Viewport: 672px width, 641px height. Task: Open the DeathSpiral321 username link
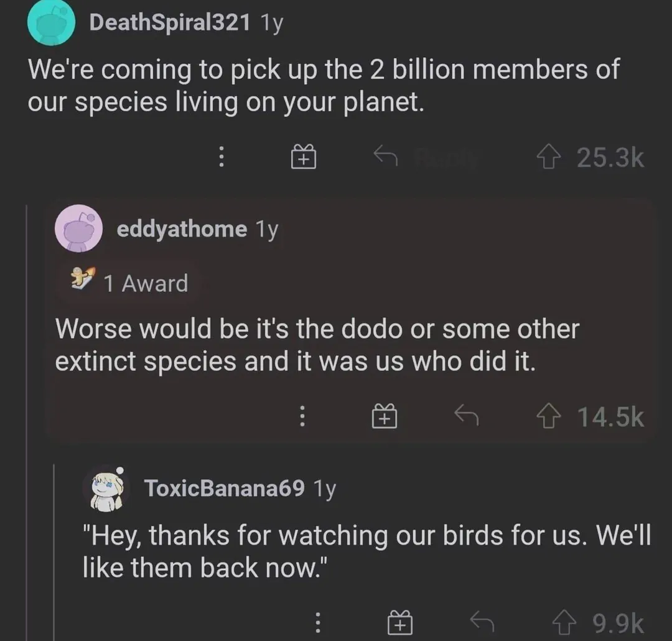click(x=170, y=23)
